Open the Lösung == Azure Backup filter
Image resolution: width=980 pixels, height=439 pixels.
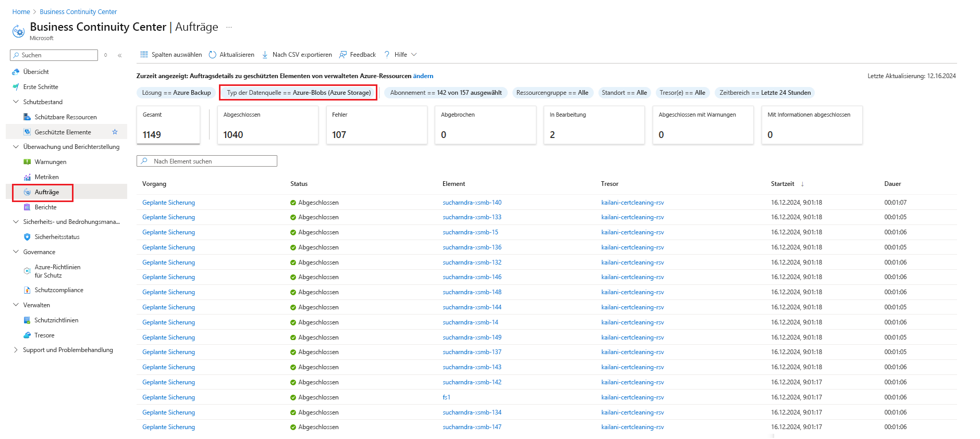(176, 93)
